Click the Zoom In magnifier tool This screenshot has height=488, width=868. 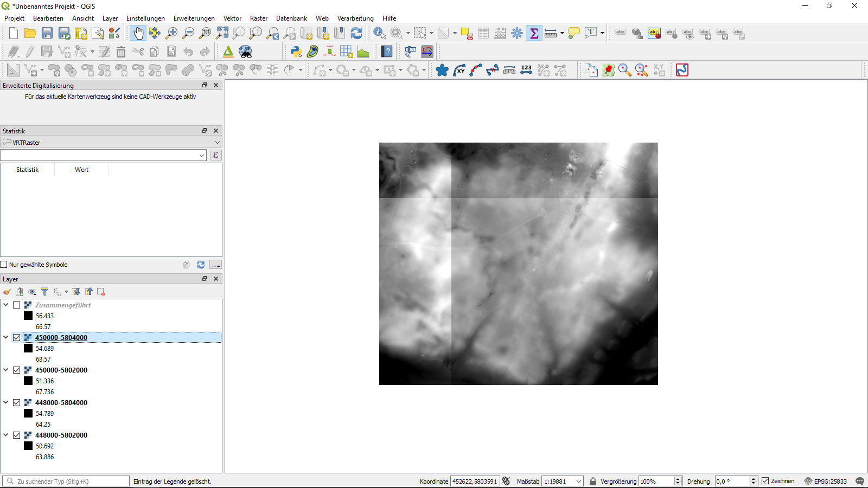click(x=171, y=33)
